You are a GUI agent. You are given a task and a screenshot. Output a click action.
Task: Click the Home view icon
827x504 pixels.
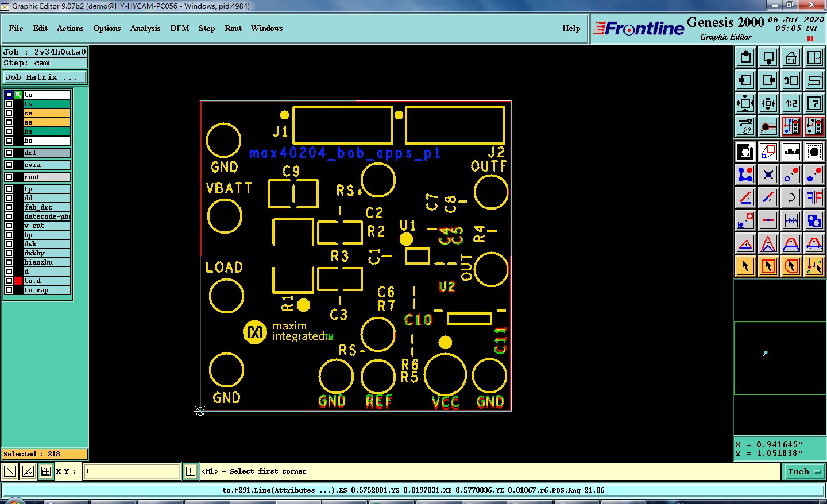click(791, 57)
